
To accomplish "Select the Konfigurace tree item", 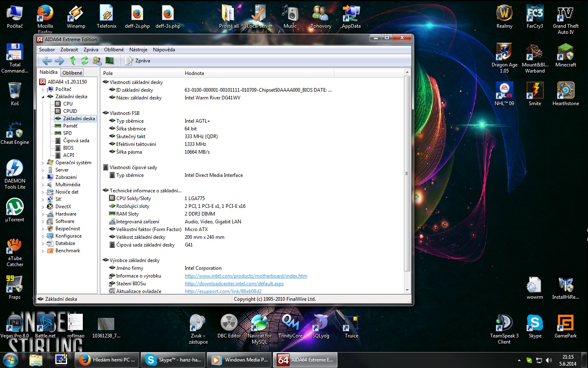I will 64,236.
